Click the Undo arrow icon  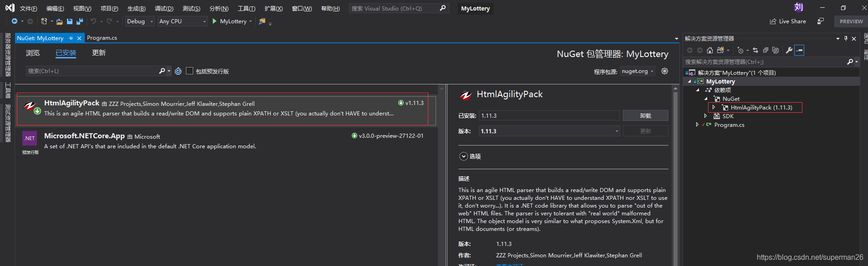tap(93, 21)
